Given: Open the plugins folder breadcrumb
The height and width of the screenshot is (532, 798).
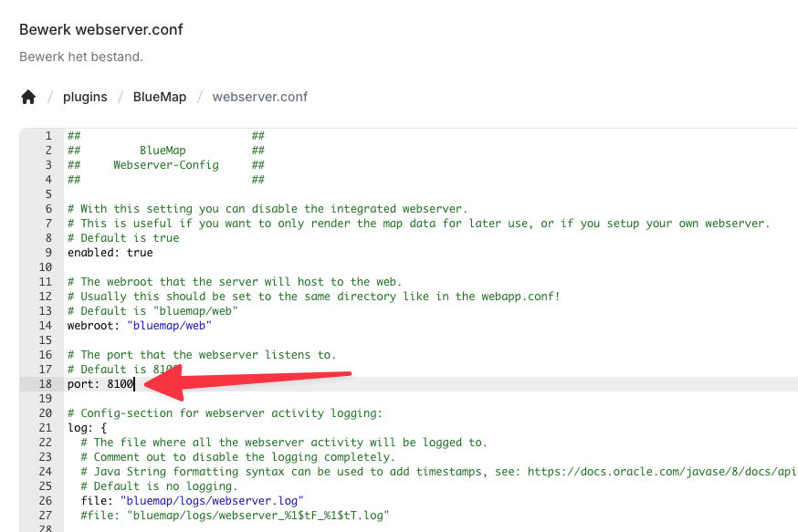Looking at the screenshot, I should [85, 97].
